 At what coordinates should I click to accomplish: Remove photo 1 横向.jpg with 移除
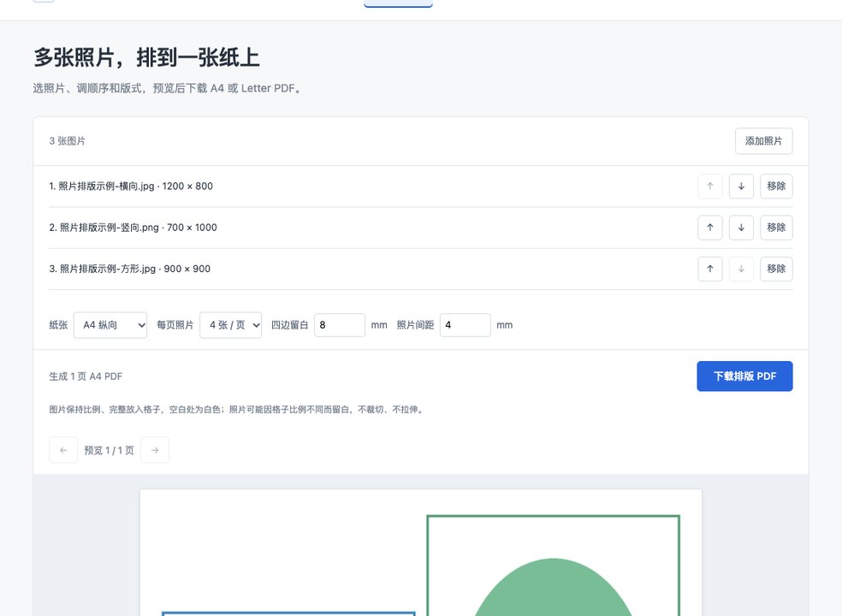click(x=776, y=187)
